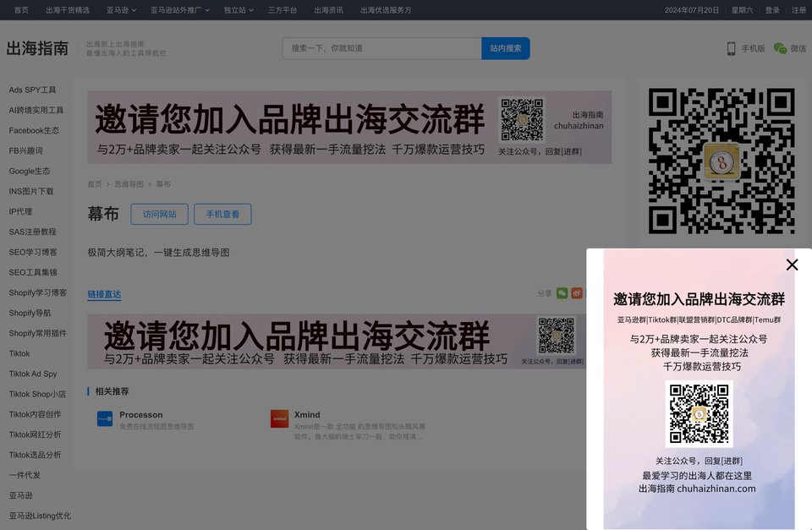
Task: Focus the site search input field
Action: tap(381, 48)
